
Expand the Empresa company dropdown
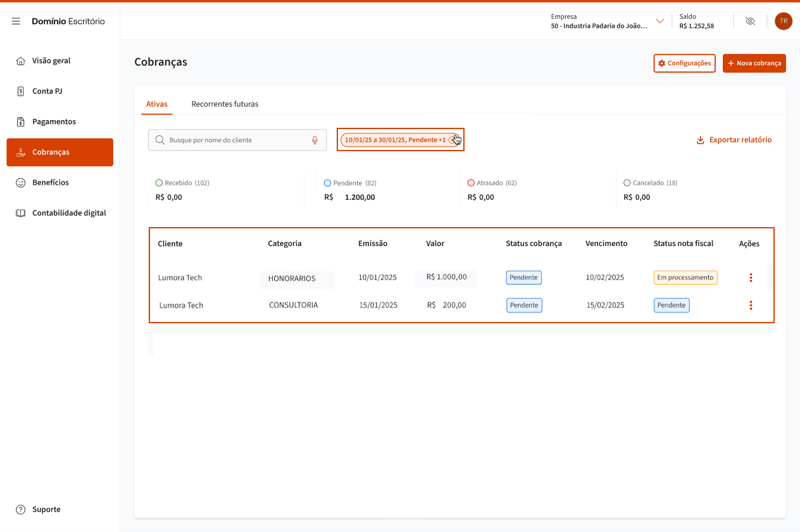[660, 22]
